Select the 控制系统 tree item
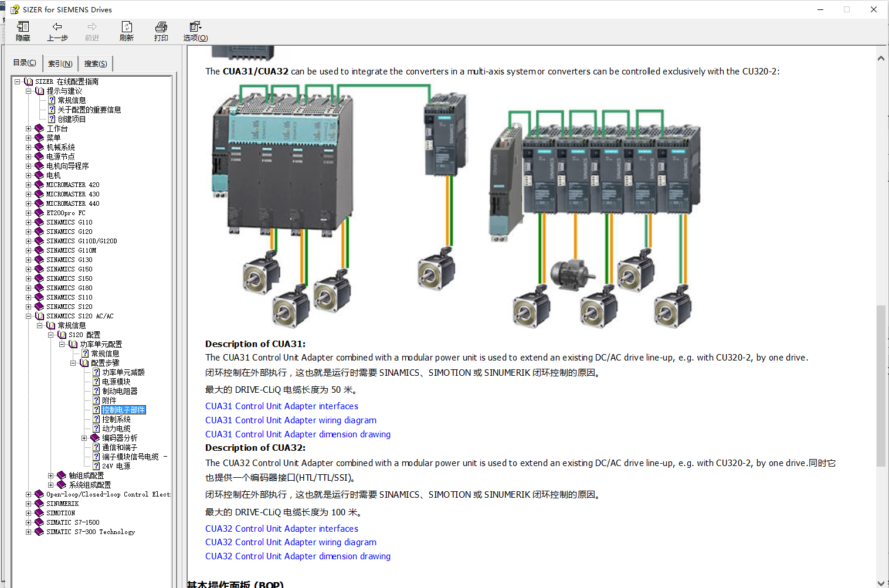 (116, 419)
